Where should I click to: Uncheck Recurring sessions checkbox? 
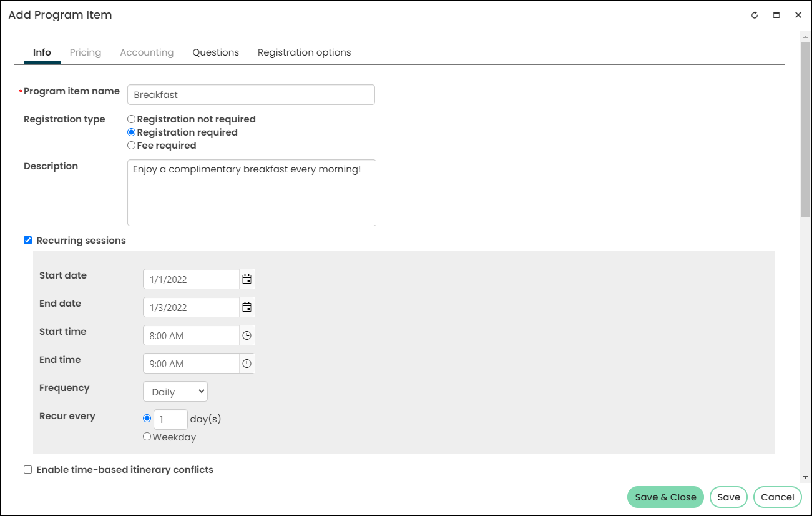tap(27, 240)
